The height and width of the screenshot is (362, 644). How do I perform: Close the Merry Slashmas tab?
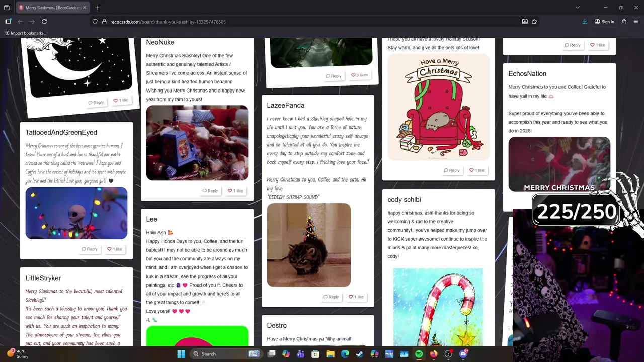(85, 8)
